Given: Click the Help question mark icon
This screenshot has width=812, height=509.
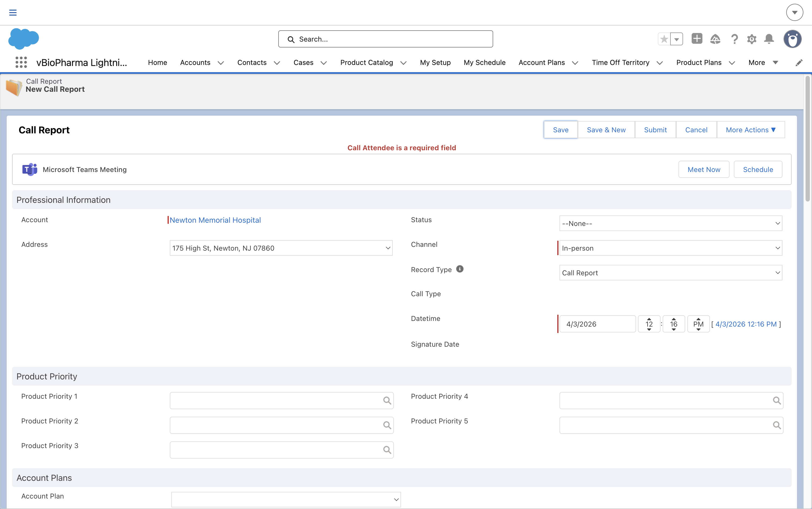Looking at the screenshot, I should (x=734, y=39).
